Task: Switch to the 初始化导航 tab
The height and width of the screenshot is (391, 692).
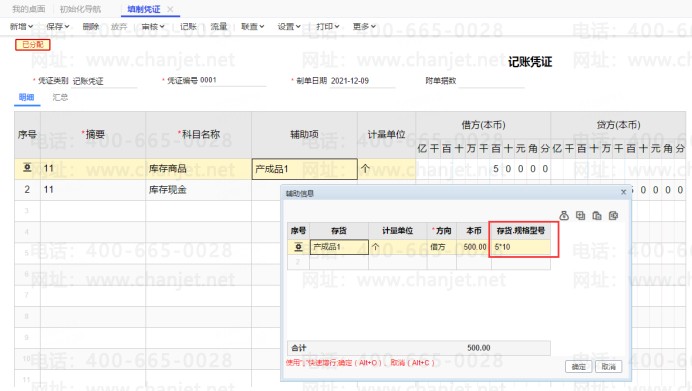Action: [x=80, y=9]
